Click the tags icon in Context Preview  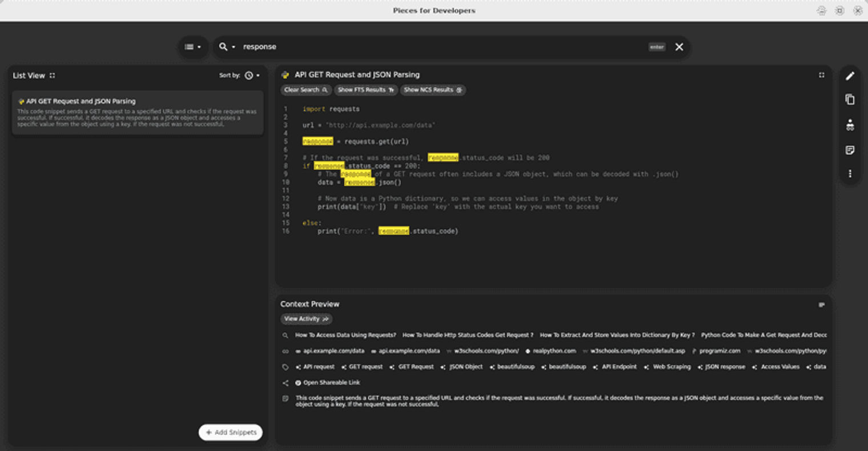click(286, 367)
